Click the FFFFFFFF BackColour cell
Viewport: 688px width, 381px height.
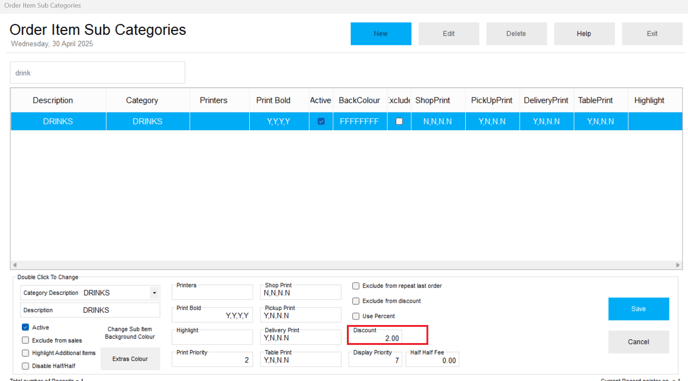(x=360, y=121)
